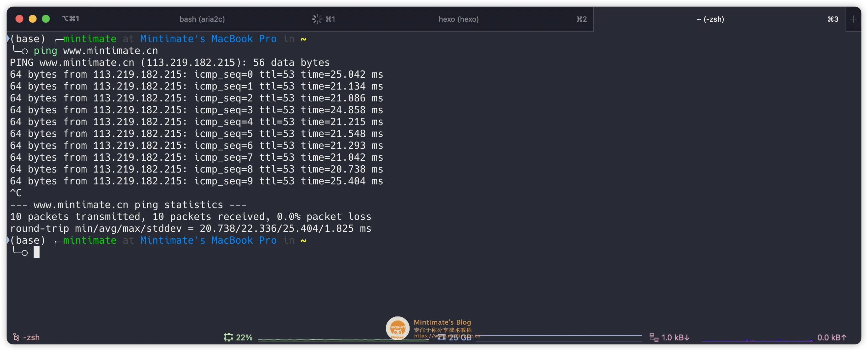
Task: Click the icmp_seq=0 time=25.042 ms line
Action: click(196, 74)
